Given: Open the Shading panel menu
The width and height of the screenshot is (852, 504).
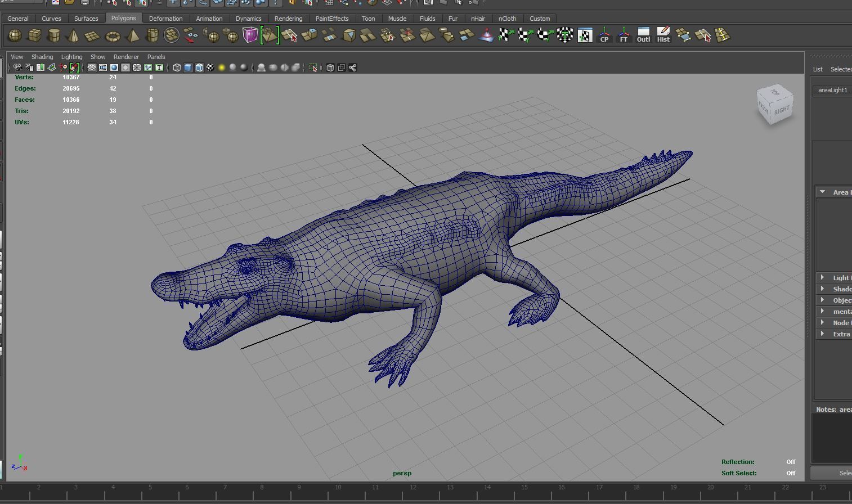Looking at the screenshot, I should (42, 57).
